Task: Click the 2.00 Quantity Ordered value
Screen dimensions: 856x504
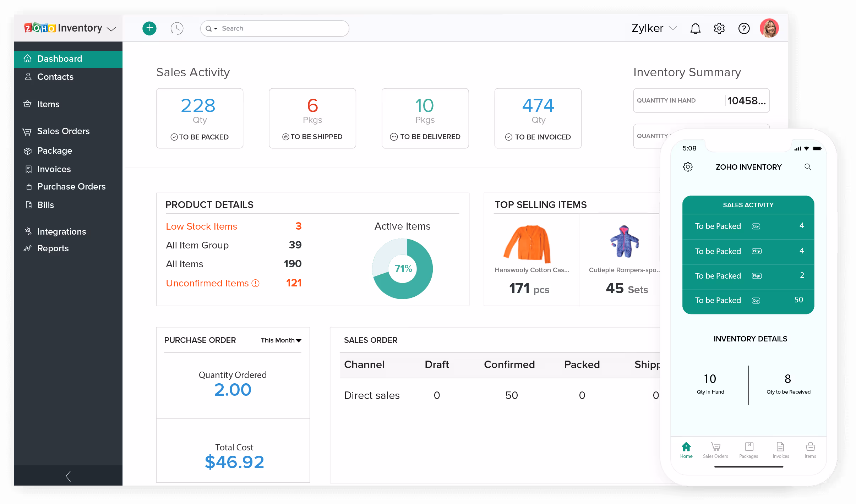Action: click(233, 390)
